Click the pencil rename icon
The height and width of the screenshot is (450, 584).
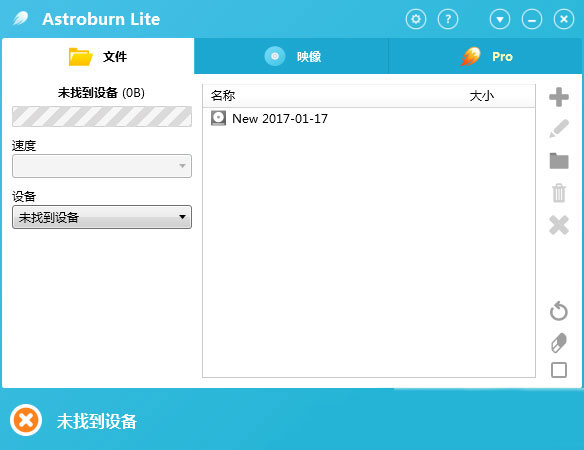[x=559, y=129]
